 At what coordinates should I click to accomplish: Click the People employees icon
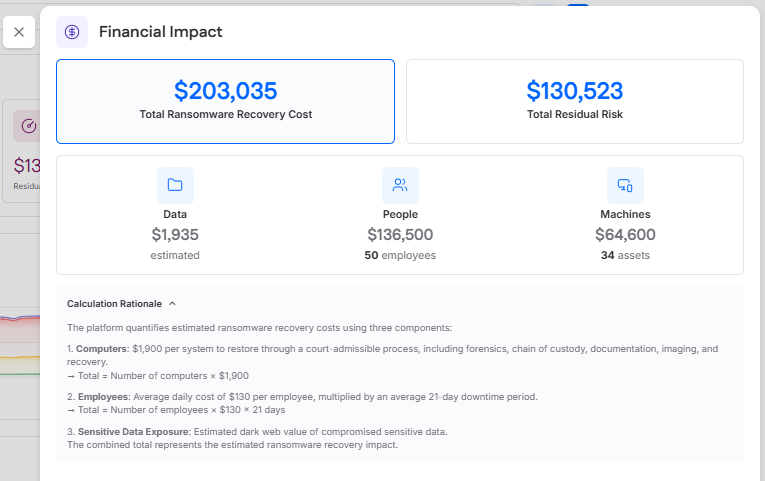point(400,185)
